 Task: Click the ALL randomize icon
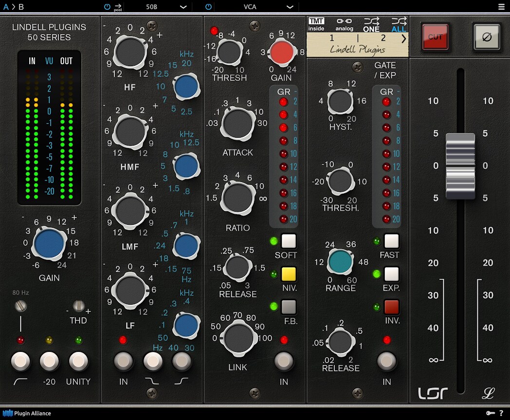click(x=399, y=25)
